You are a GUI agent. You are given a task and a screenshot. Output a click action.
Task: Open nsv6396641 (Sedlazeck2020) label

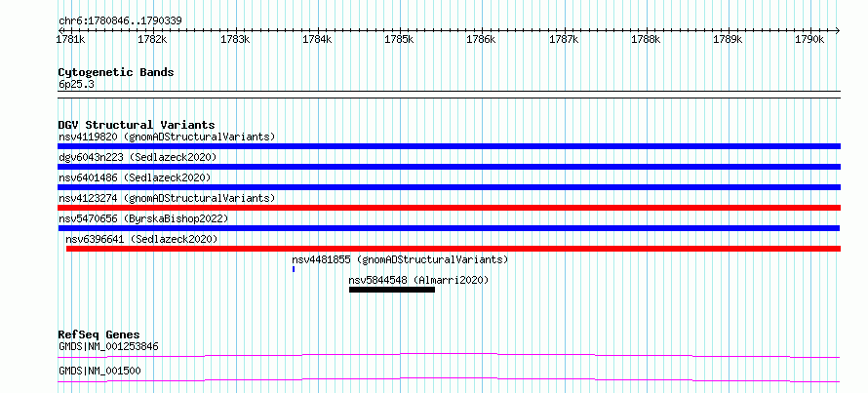[141, 239]
